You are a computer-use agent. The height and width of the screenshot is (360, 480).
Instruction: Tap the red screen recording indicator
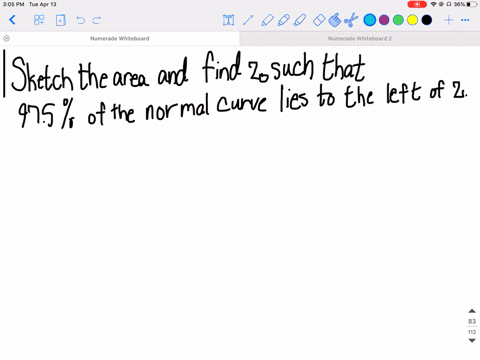click(417, 4)
